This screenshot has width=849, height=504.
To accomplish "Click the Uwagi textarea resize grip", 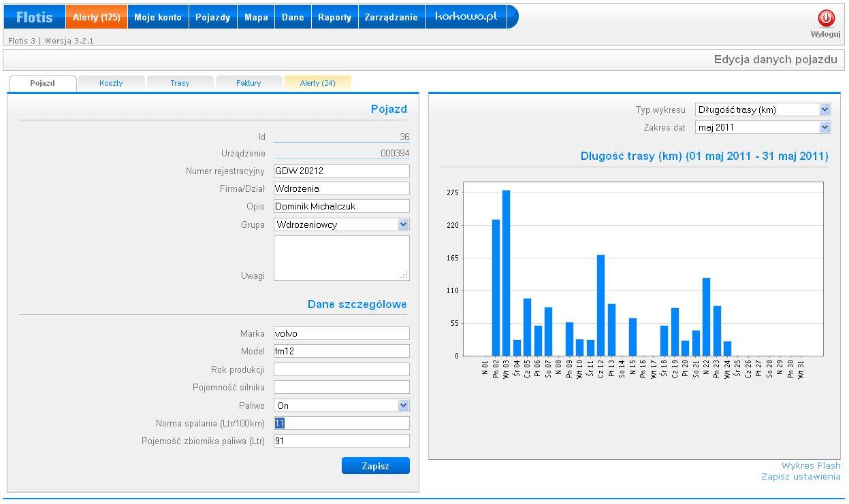I will click(x=404, y=275).
